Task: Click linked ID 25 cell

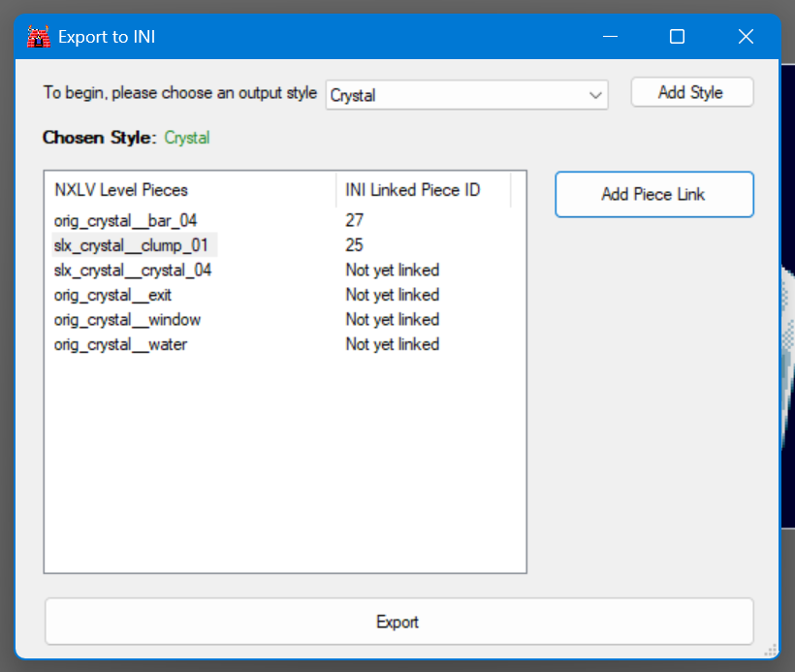Action: click(x=355, y=245)
